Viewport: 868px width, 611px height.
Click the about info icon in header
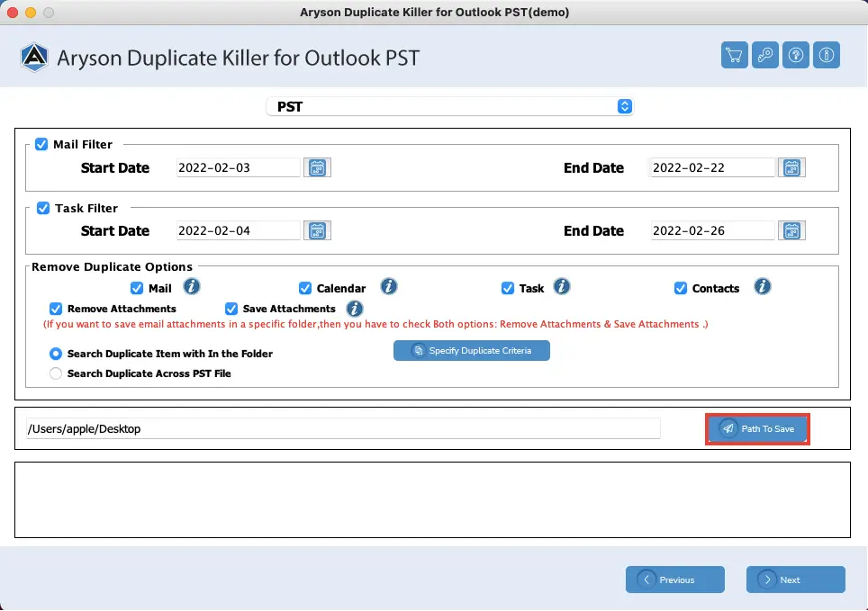point(827,55)
